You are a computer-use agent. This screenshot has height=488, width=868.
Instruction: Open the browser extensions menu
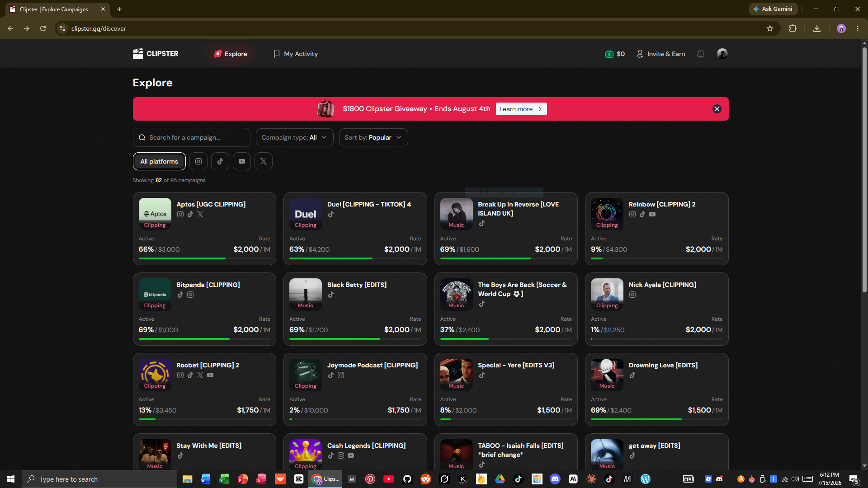click(x=793, y=28)
